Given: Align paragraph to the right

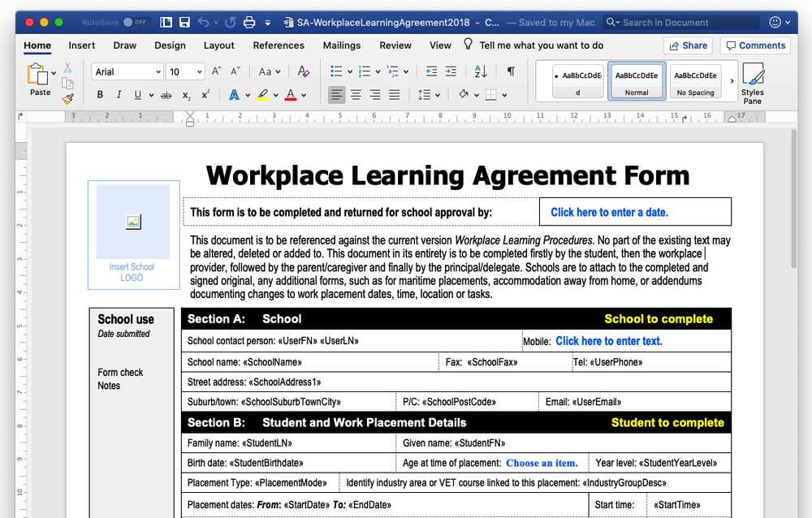Looking at the screenshot, I should (375, 95).
